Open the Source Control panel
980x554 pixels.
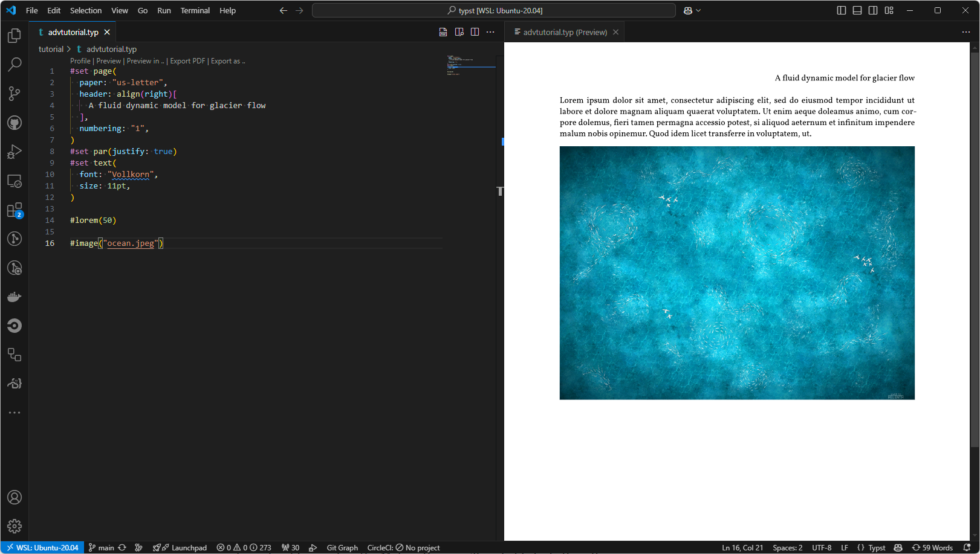[x=15, y=94]
